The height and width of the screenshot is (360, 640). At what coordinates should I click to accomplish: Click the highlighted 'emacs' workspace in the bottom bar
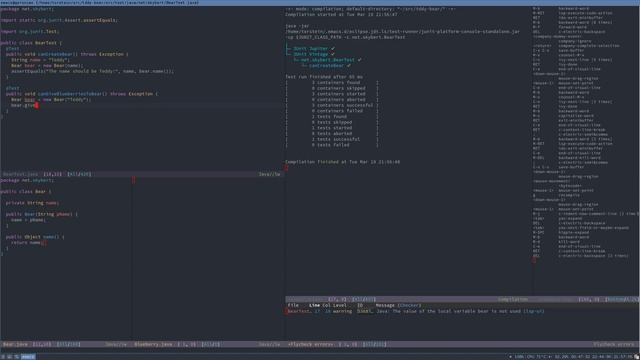click(28, 357)
